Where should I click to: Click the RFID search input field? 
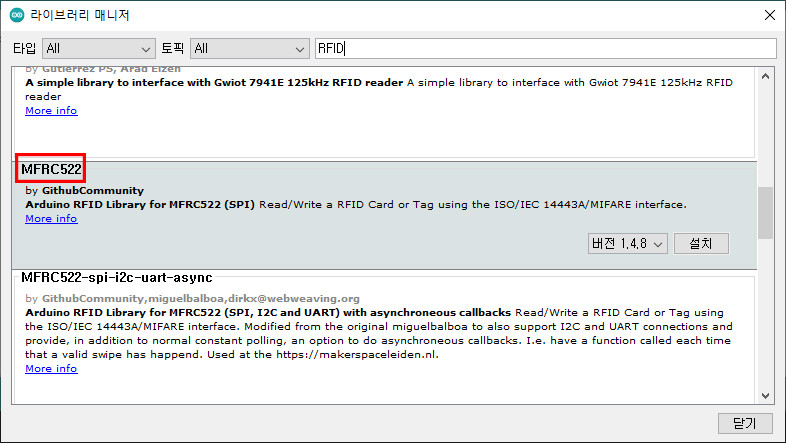pos(545,48)
